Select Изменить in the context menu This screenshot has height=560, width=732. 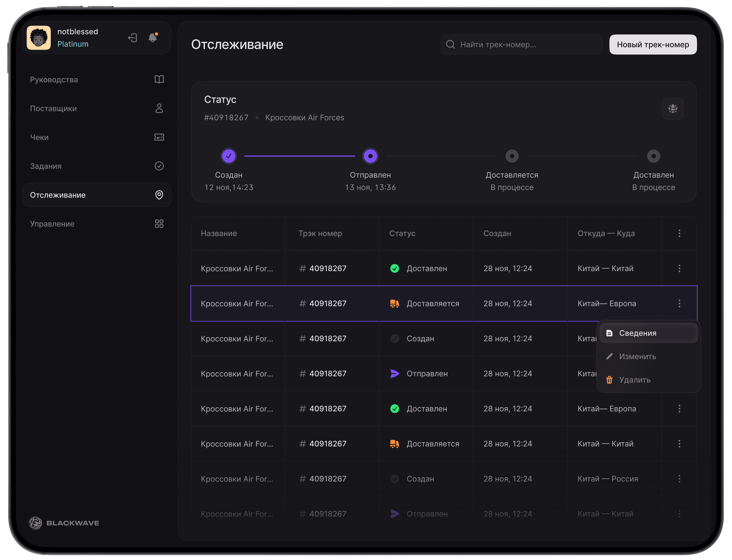[x=637, y=356]
